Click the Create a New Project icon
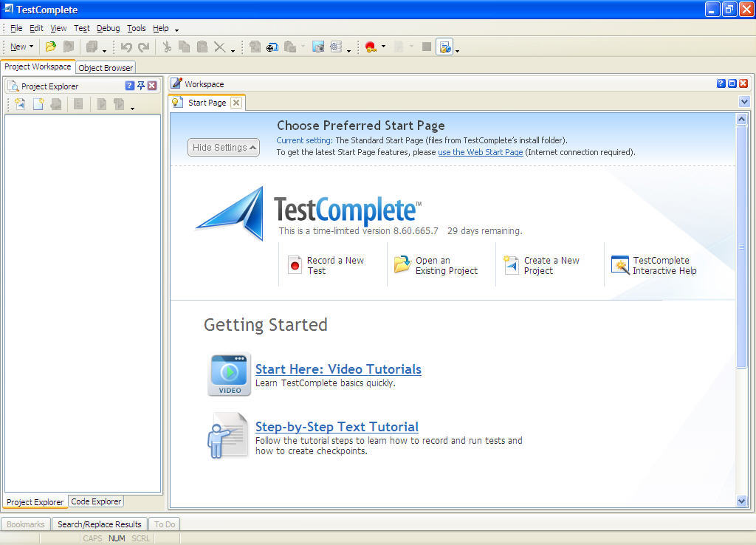Viewport: 756px width, 545px height. point(511,265)
